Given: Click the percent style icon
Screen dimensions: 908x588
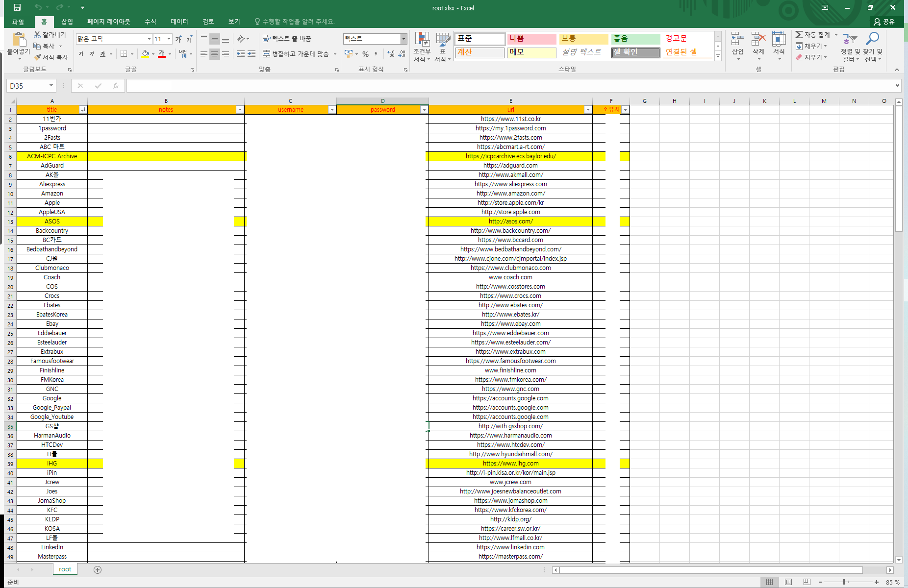Looking at the screenshot, I should pos(366,54).
